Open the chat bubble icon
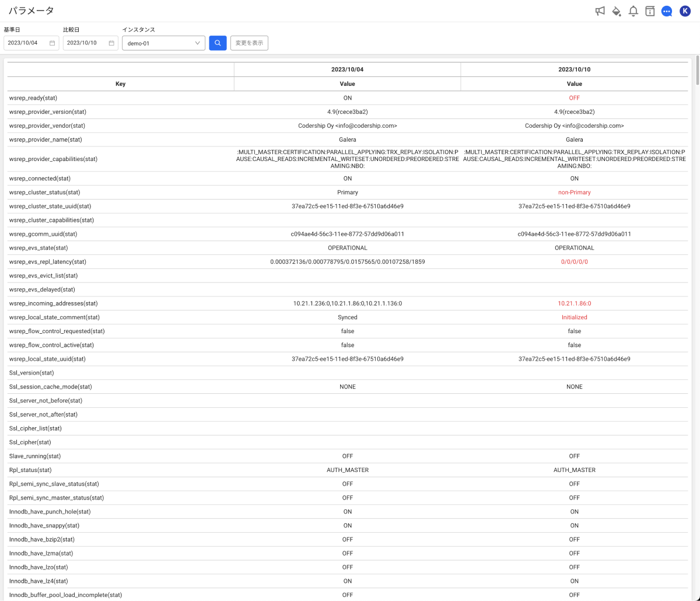The image size is (700, 601). point(667,11)
